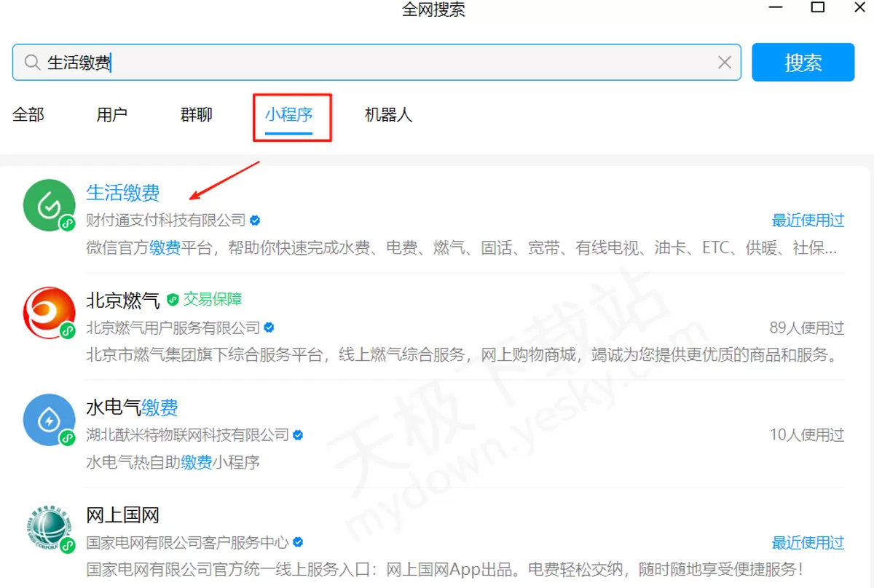Image resolution: width=874 pixels, height=588 pixels.
Task: Click description 水电气热自助缴费小程序
Action: pos(173,462)
